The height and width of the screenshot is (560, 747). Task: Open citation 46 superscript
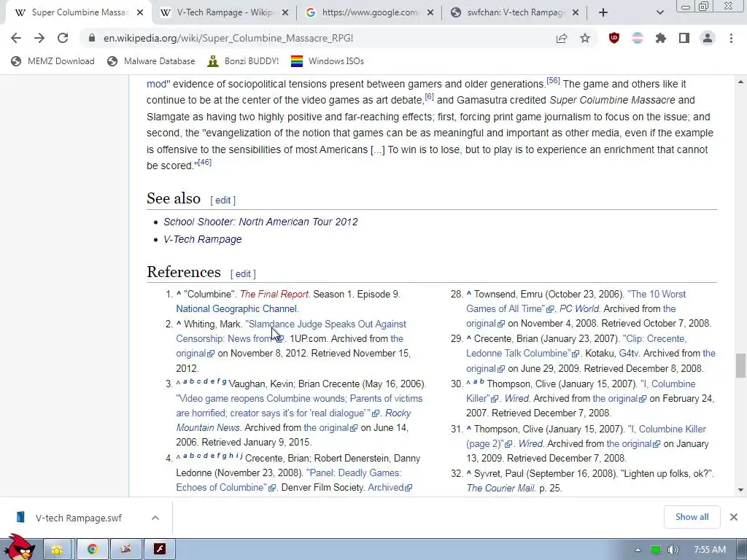pos(204,162)
